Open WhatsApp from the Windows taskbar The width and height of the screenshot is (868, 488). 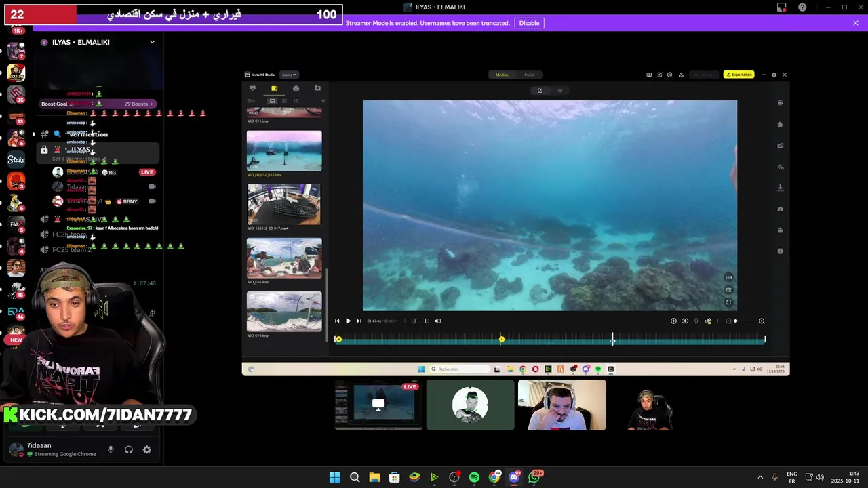pos(534,477)
